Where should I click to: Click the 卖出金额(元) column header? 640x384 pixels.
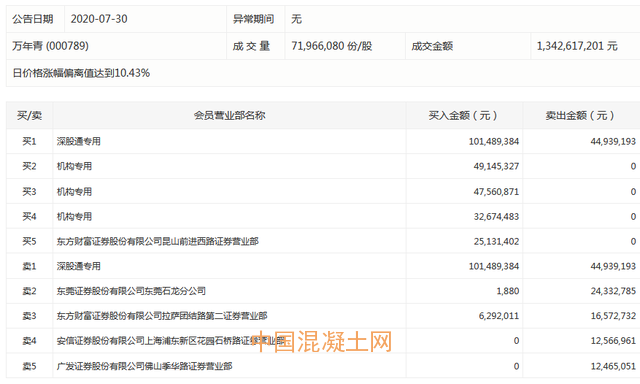tap(580, 115)
